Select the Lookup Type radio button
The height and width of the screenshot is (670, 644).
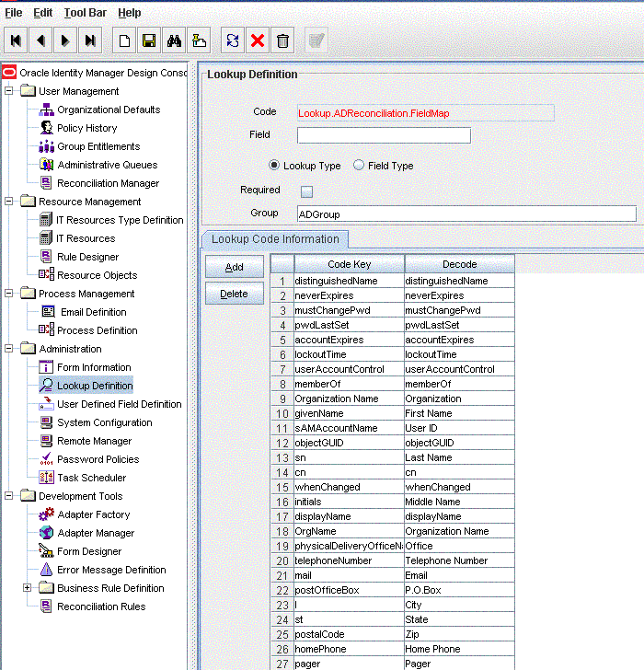274,166
